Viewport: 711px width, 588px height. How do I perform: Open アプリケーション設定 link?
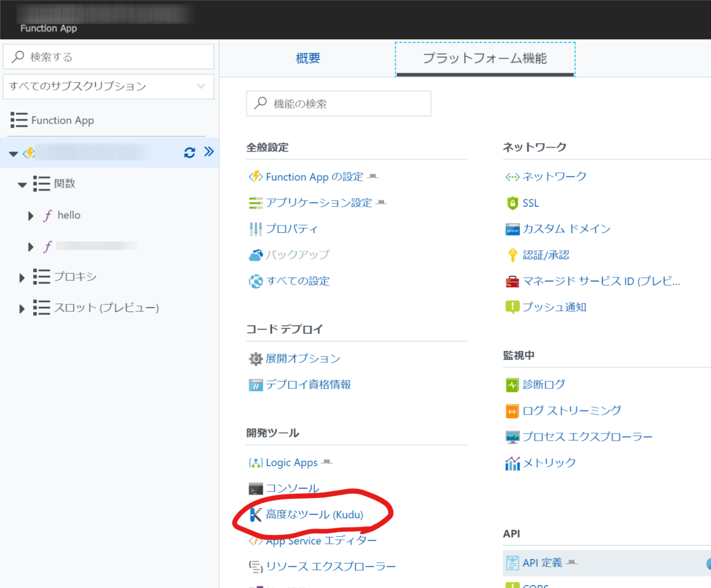(319, 203)
